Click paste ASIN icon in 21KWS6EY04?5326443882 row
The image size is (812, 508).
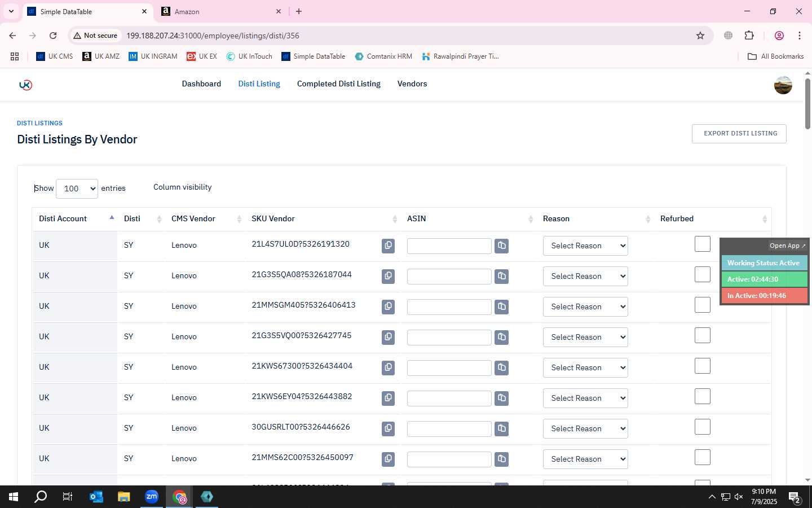coord(501,398)
